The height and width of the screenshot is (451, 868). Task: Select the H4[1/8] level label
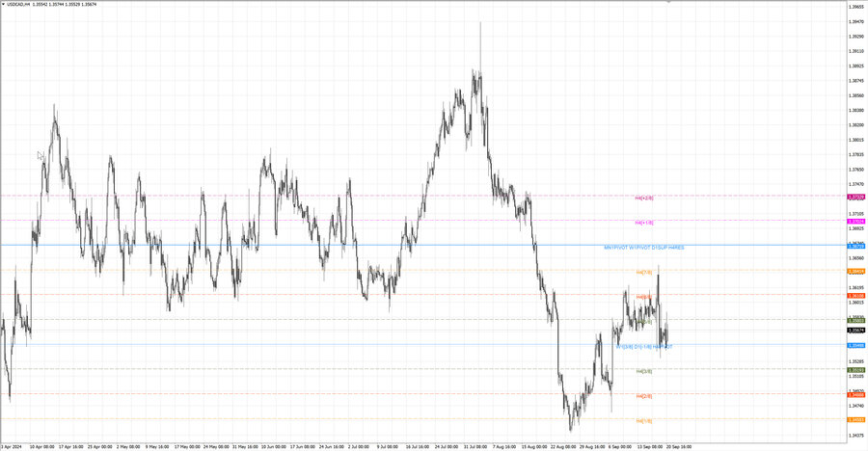point(644,421)
